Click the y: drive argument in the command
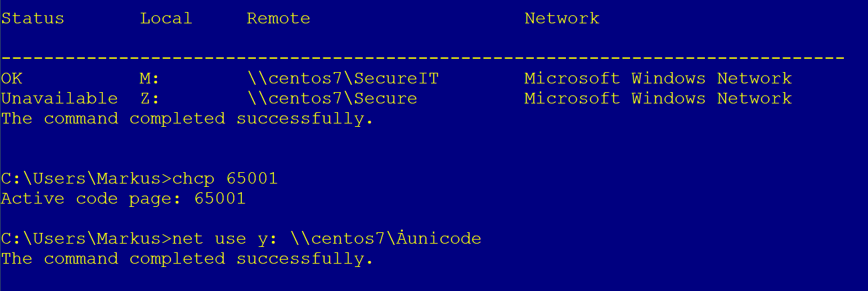Image resolution: width=868 pixels, height=291 pixels. [262, 239]
